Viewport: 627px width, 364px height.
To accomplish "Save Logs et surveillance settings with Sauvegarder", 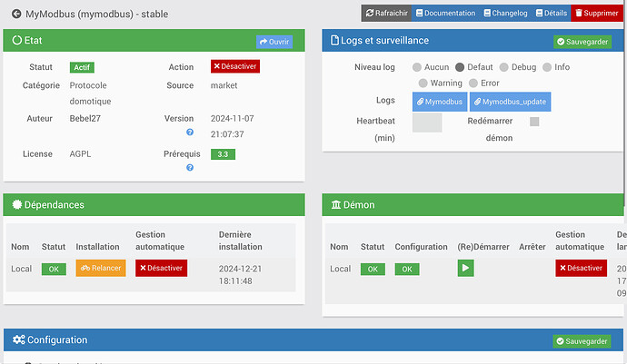I will point(582,42).
